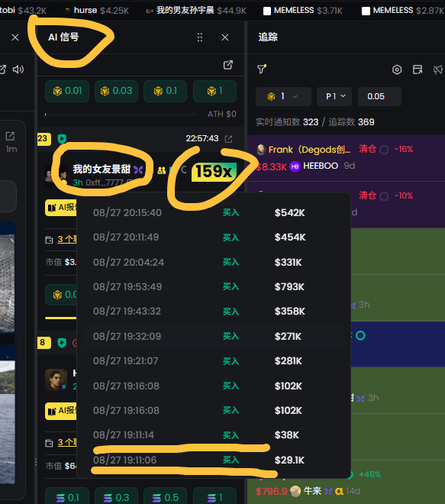This screenshot has width=445, height=504.
Task: Click the HEEBOO token in Frank's row
Action: tap(321, 166)
